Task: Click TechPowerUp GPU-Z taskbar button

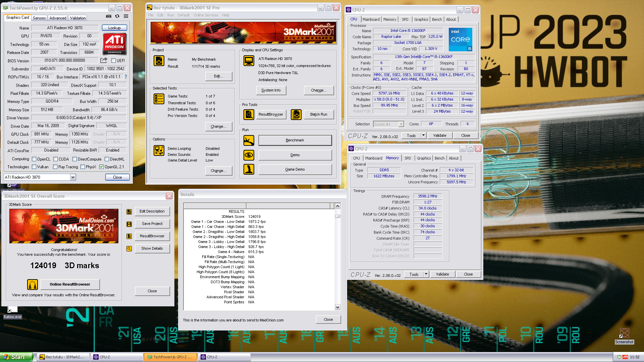Action: [x=170, y=357]
